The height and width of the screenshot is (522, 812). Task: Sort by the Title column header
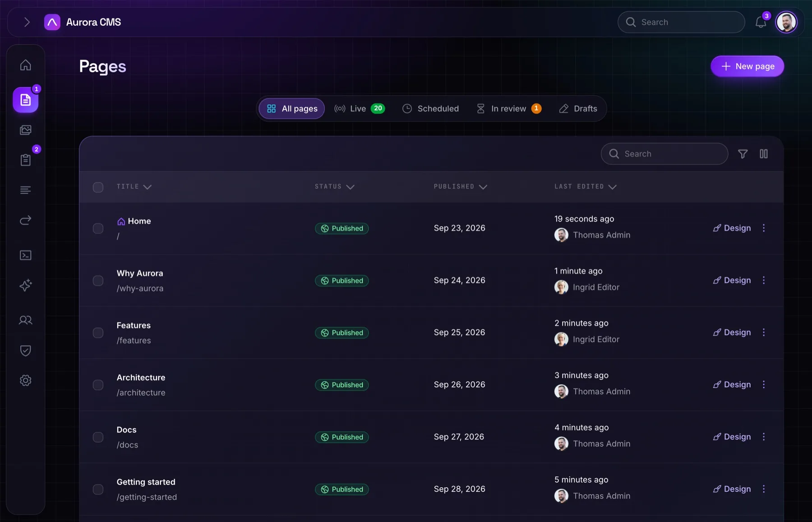point(134,187)
